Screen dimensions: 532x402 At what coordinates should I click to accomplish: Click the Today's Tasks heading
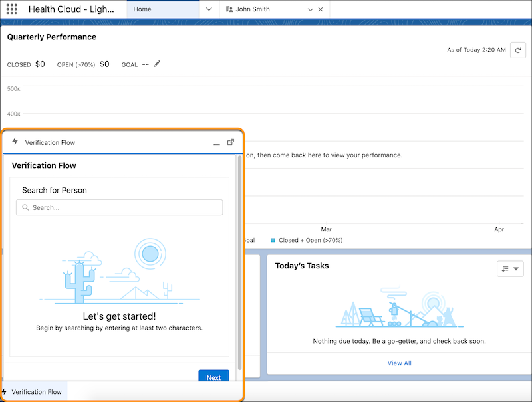302,266
